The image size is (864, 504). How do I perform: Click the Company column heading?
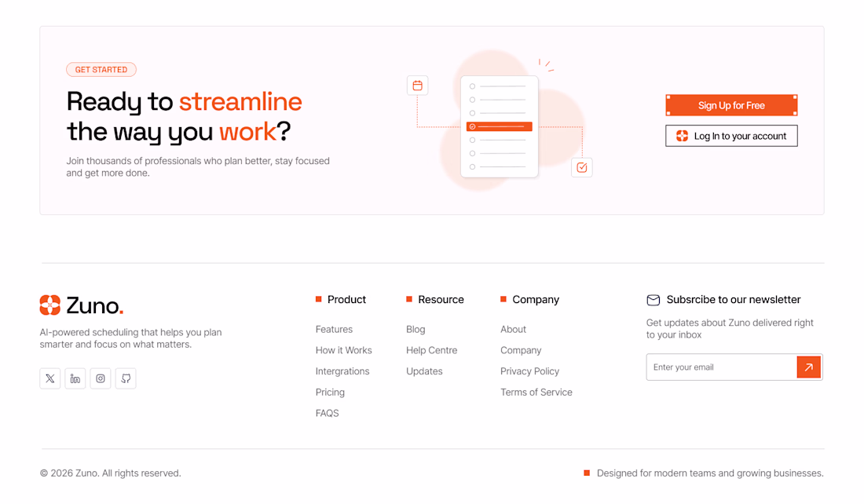pos(536,300)
